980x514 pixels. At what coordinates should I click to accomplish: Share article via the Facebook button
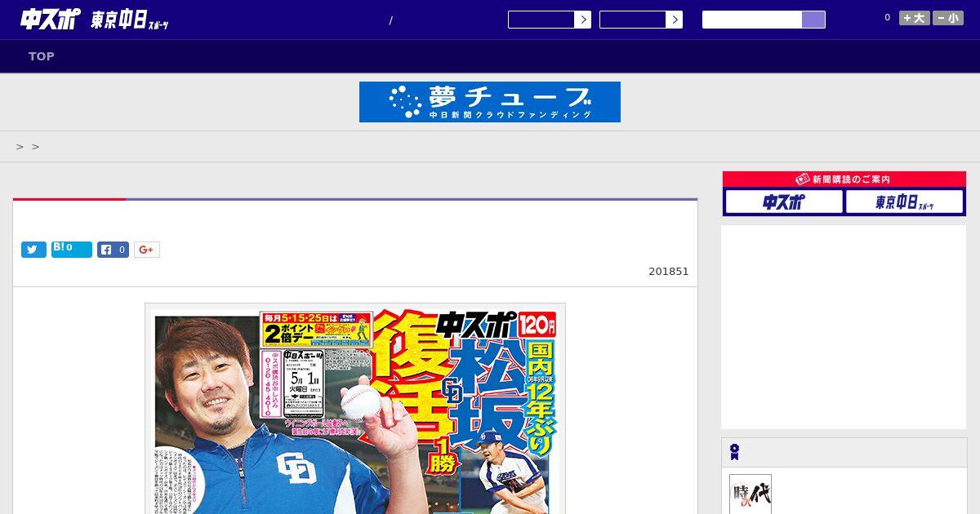coord(114,250)
